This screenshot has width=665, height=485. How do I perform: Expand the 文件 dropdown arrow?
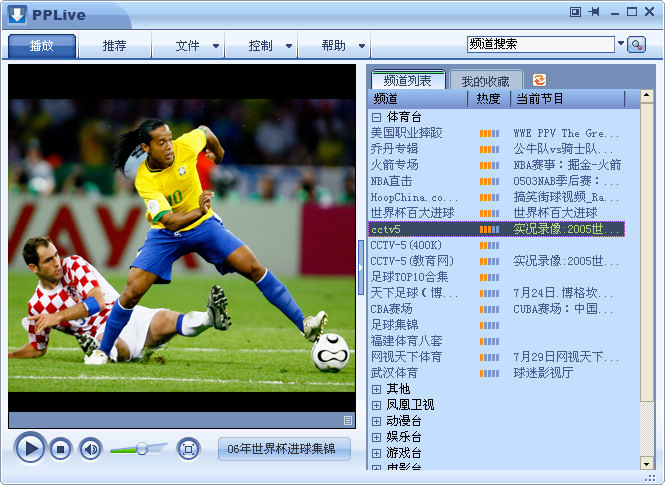216,46
